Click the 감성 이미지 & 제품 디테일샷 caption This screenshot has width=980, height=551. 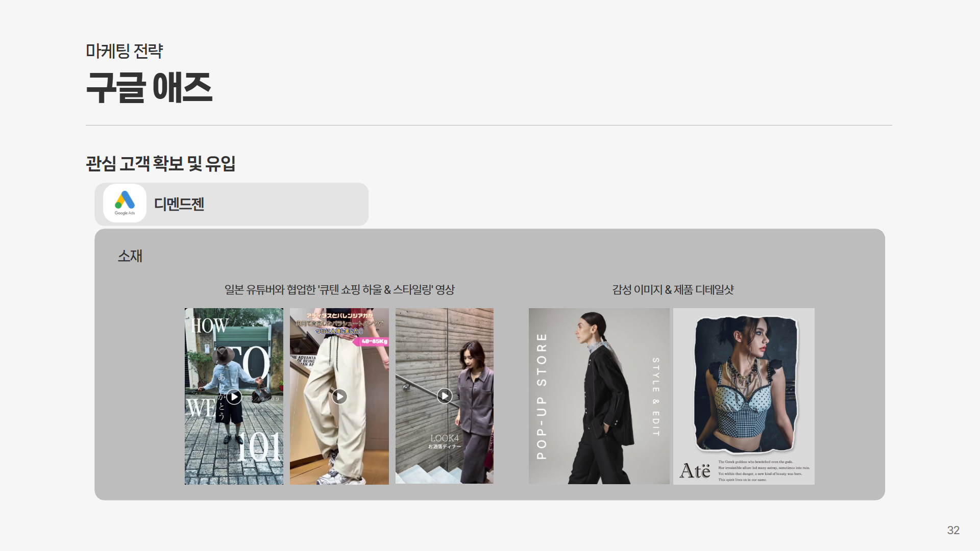click(673, 290)
